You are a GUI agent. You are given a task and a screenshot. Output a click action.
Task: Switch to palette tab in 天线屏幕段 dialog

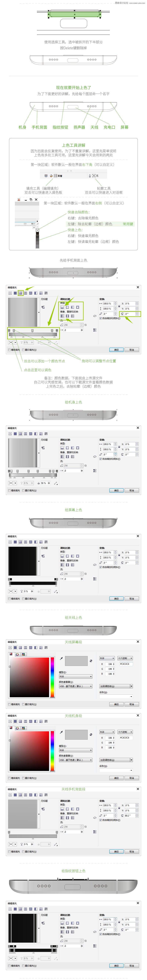click(x=24, y=654)
